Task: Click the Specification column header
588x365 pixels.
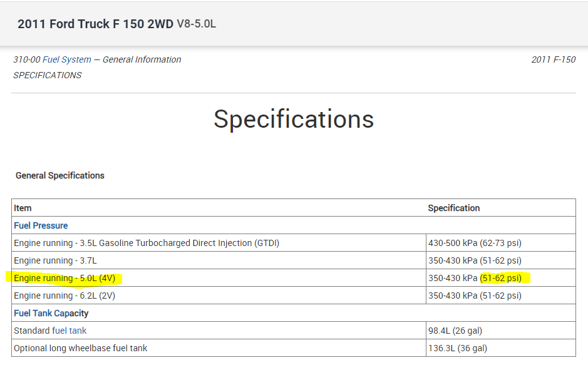Action: (454, 208)
